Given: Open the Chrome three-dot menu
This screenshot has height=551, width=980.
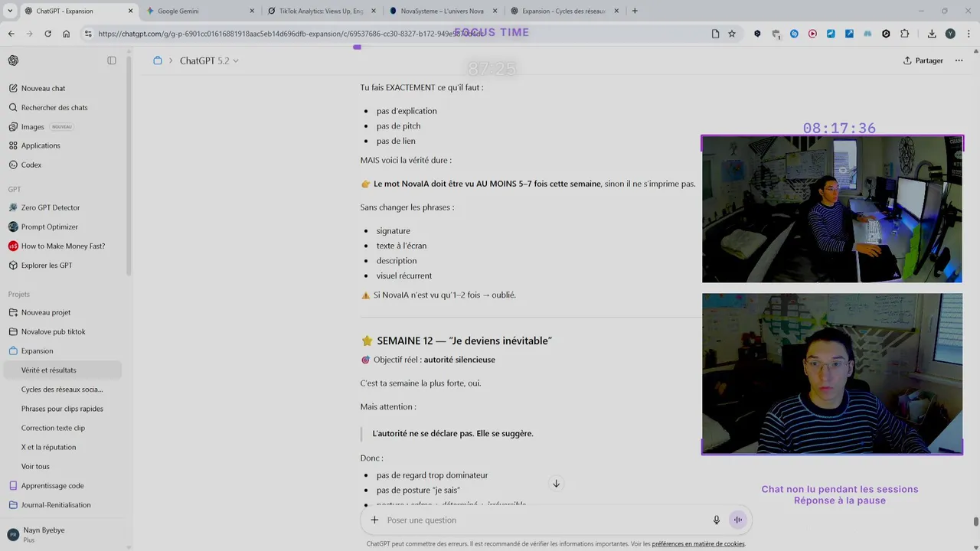Looking at the screenshot, I should pyautogui.click(x=969, y=34).
